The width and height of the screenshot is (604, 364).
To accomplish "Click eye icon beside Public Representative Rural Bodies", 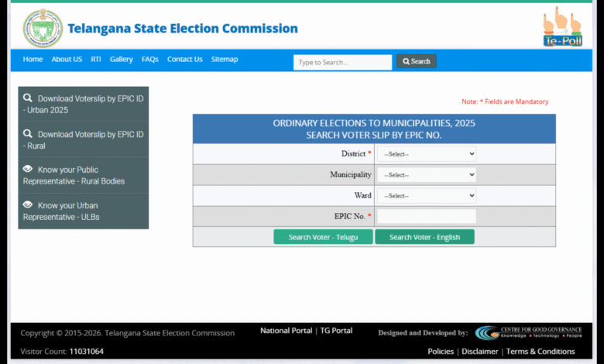I will coord(28,169).
